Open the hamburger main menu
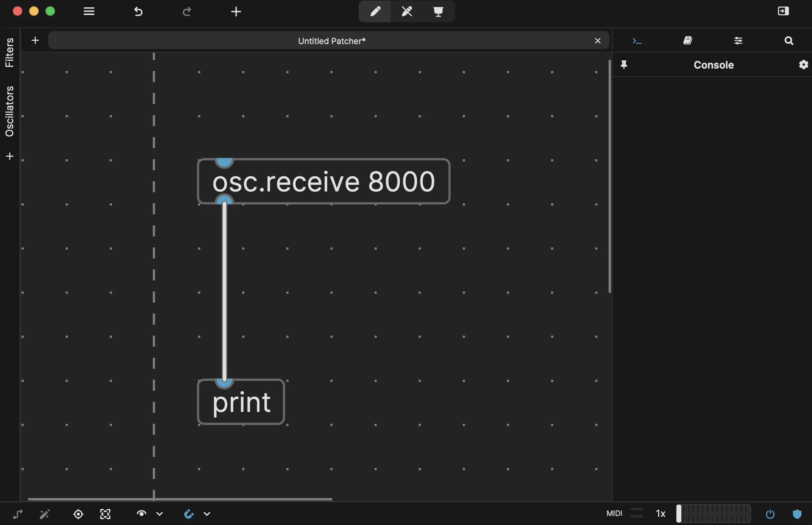Image resolution: width=812 pixels, height=525 pixels. click(x=89, y=11)
